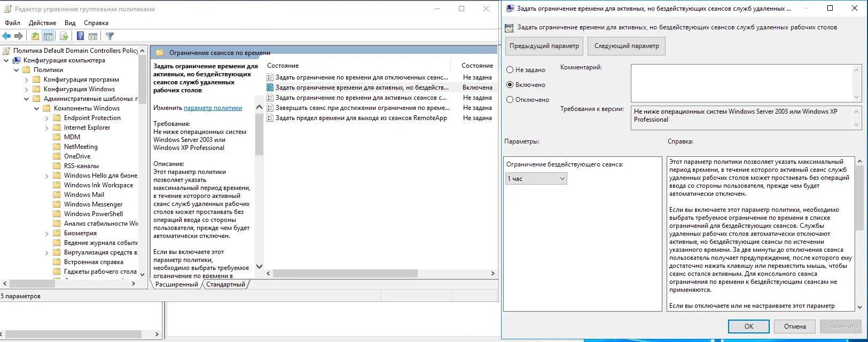The width and height of the screenshot is (868, 342).
Task: Click folder icon next to Endpoint Protection
Action: click(57, 118)
